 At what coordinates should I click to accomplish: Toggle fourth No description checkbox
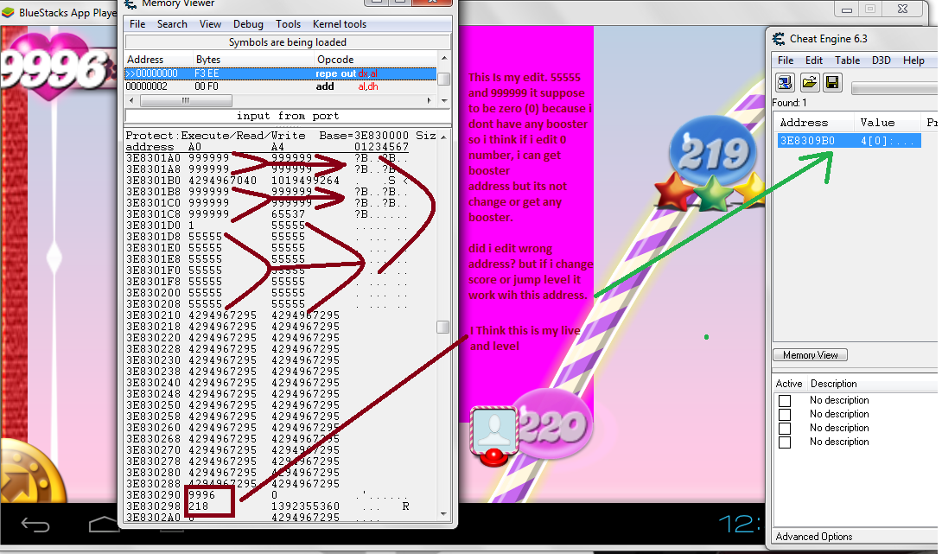[785, 442]
